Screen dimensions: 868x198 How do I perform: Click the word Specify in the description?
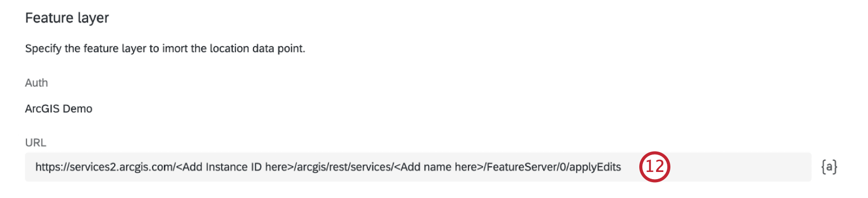click(x=43, y=48)
